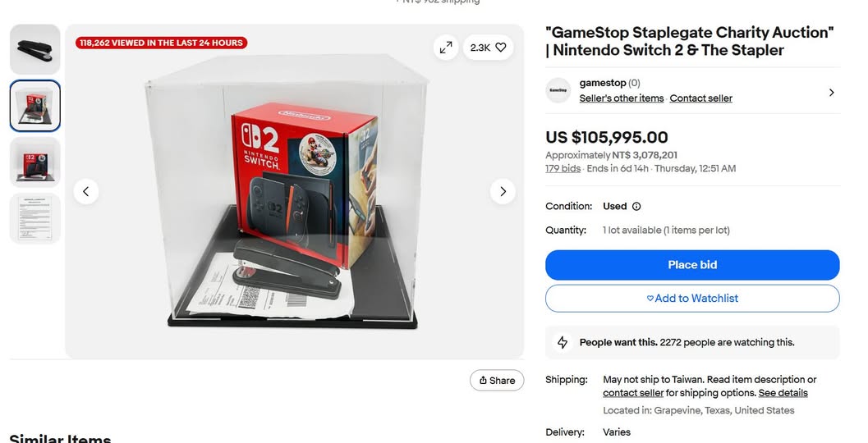
Task: Click the GameStop seller logo
Action: [558, 90]
